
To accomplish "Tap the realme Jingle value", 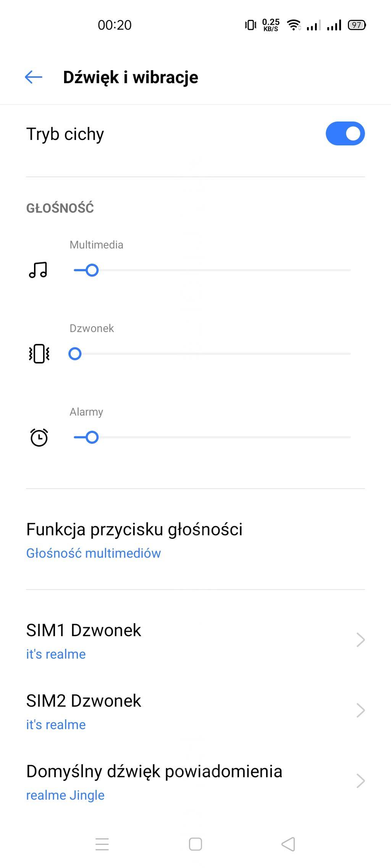I will 65,796.
